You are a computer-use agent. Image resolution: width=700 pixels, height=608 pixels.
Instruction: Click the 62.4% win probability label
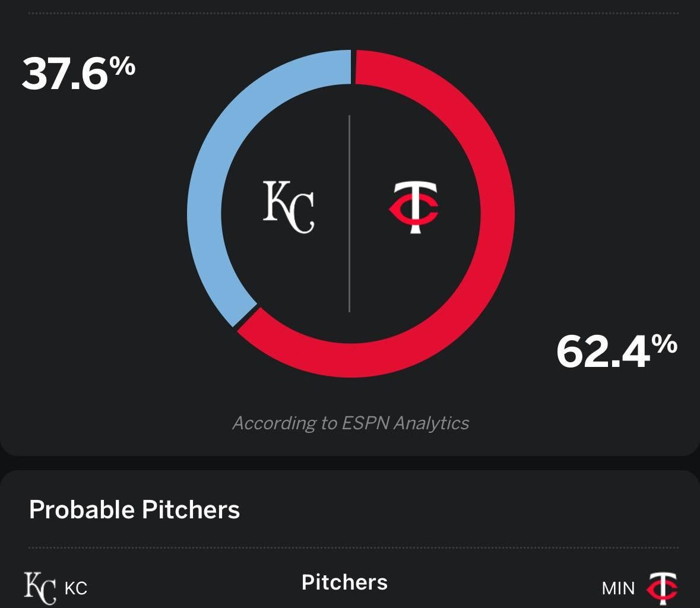pos(617,350)
